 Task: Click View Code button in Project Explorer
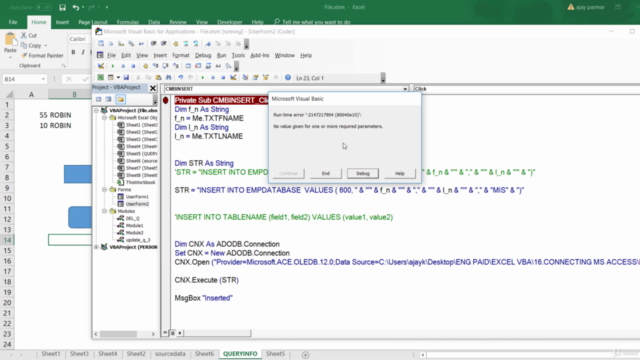98,99
